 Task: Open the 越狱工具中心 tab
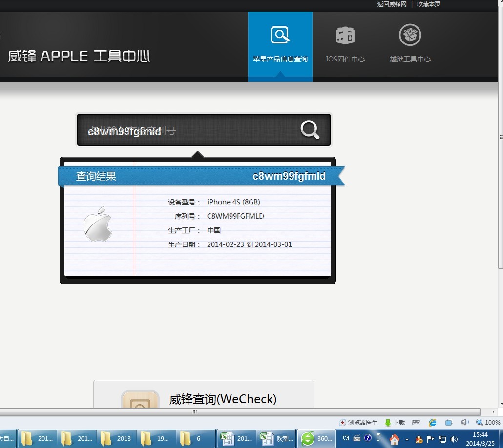point(410,45)
